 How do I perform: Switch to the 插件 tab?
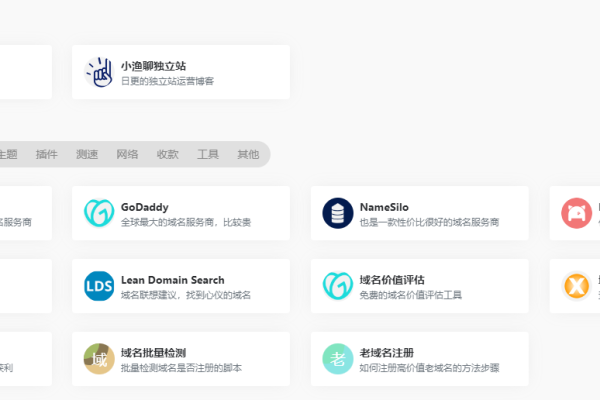tap(47, 154)
